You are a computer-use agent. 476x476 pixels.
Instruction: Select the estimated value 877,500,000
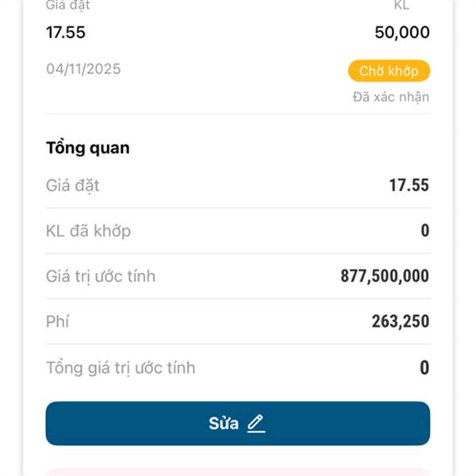385,276
